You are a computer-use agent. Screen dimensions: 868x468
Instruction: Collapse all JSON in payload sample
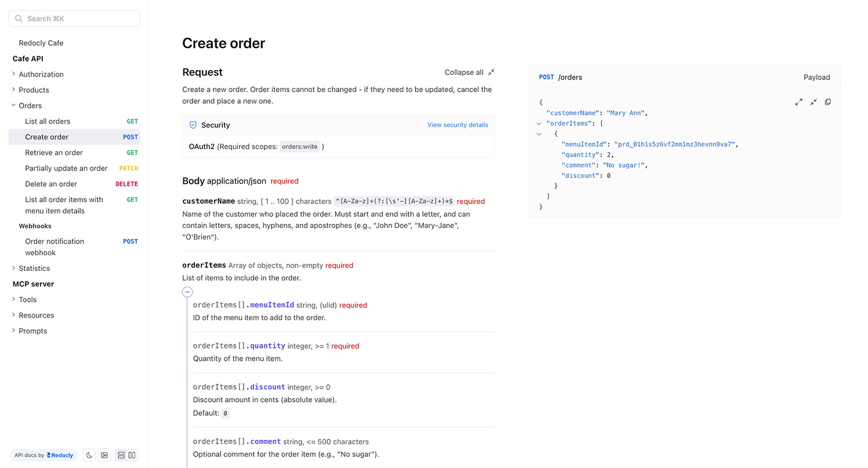coord(813,102)
